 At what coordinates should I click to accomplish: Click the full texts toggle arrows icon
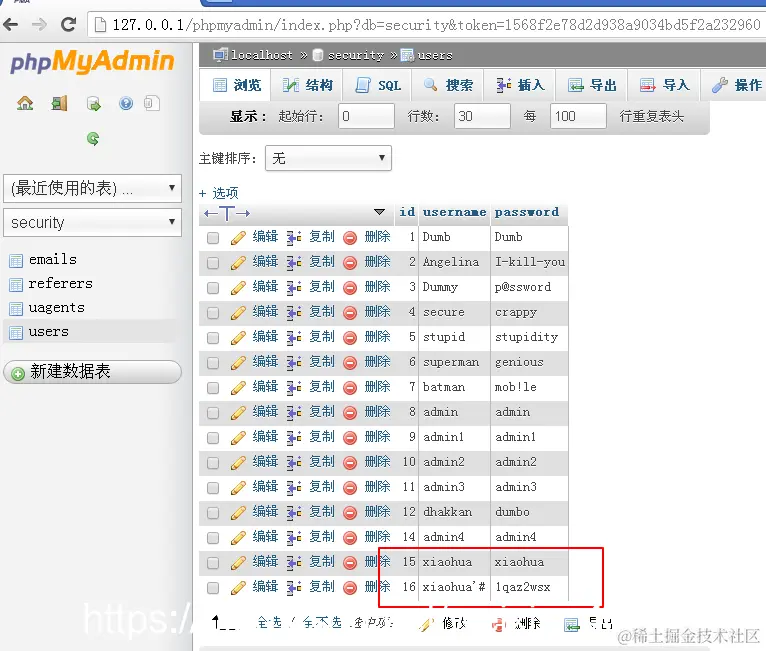[227, 213]
